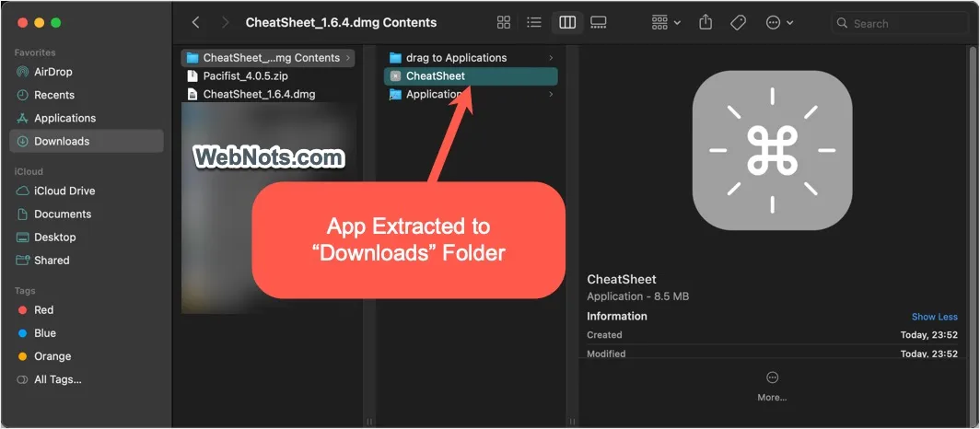Click the Created date value
980x429 pixels.
928,335
